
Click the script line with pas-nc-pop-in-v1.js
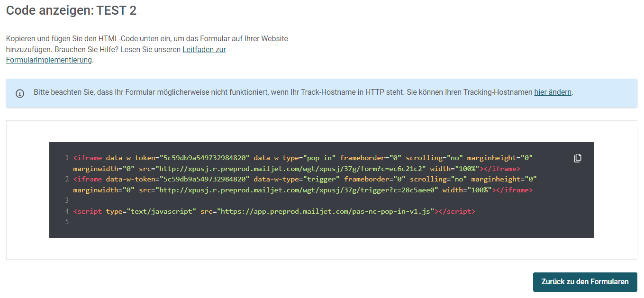coord(274,211)
